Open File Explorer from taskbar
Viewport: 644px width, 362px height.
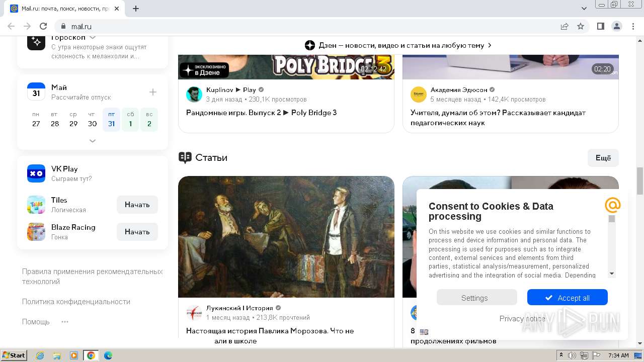coord(57,355)
